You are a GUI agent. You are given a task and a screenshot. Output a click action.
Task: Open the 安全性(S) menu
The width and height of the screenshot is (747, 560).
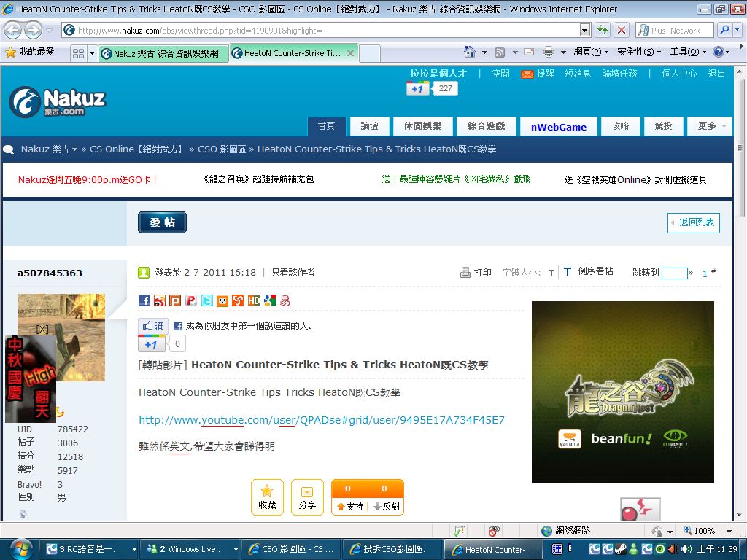pos(639,52)
